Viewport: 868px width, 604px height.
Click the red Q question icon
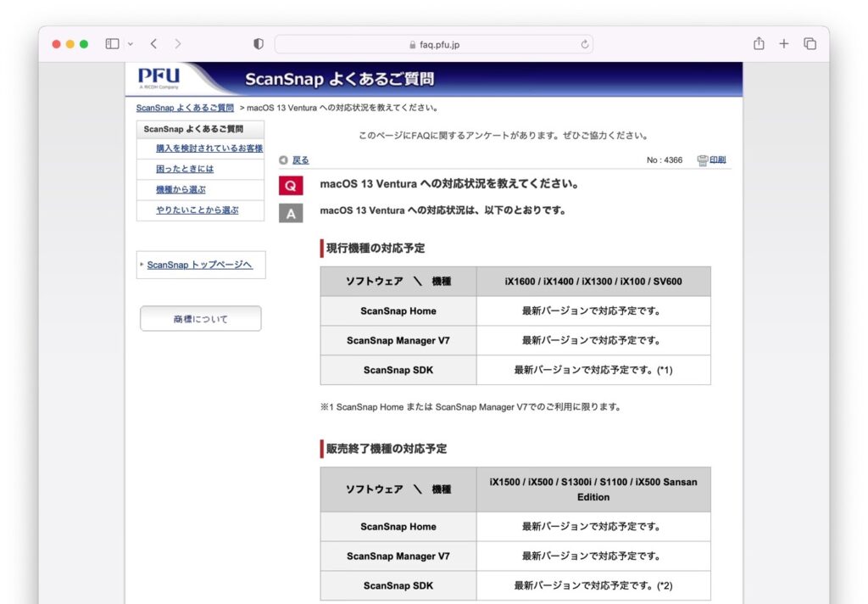point(291,185)
